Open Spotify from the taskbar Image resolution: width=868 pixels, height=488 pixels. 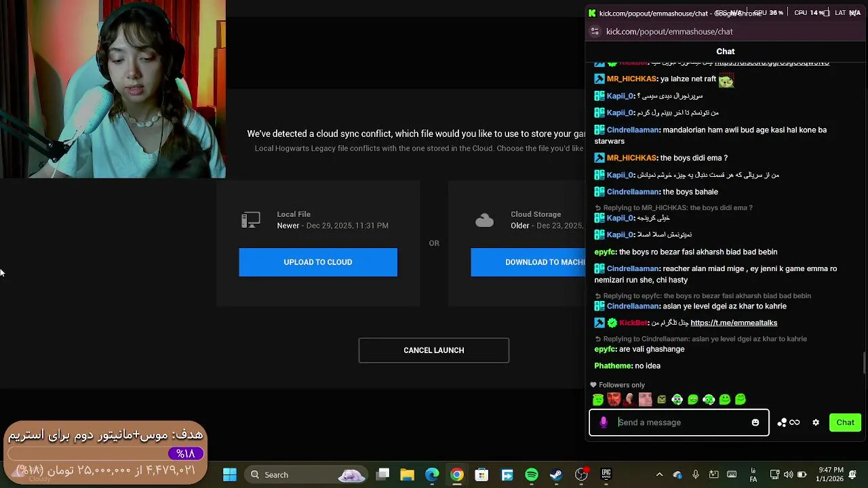point(532,474)
